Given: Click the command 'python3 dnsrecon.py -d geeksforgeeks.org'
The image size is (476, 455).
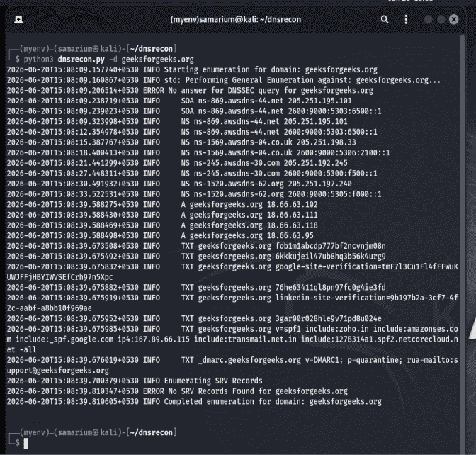Looking at the screenshot, I should 109,60.
